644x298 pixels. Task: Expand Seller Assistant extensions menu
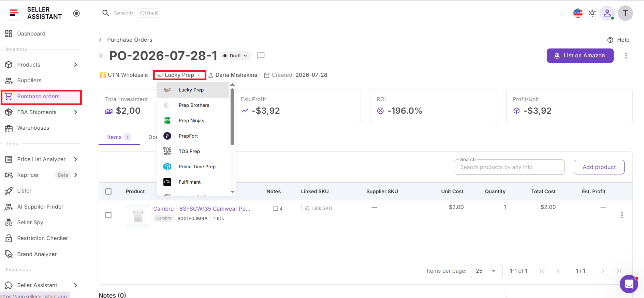pyautogui.click(x=75, y=285)
